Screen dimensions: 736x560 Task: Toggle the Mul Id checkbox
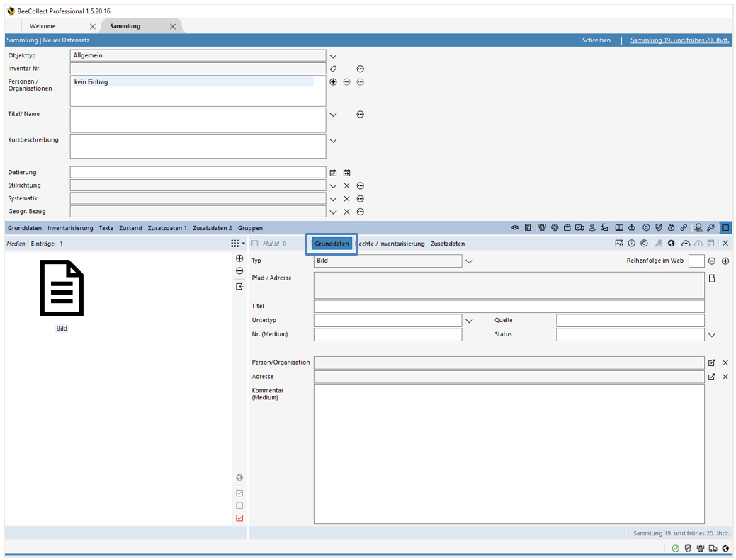click(255, 244)
